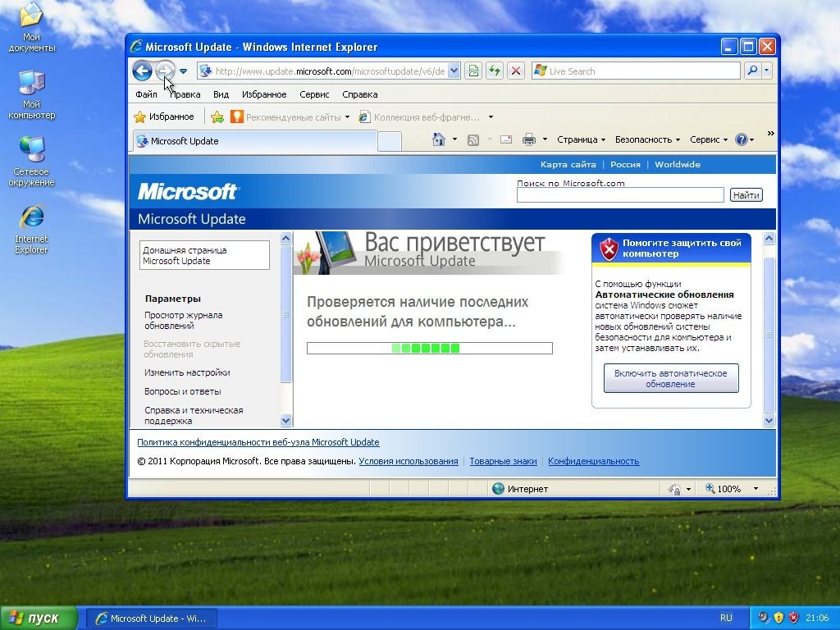Viewport: 840px width, 630px height.
Task: Click the RSS feeds icon
Action: coord(473,140)
